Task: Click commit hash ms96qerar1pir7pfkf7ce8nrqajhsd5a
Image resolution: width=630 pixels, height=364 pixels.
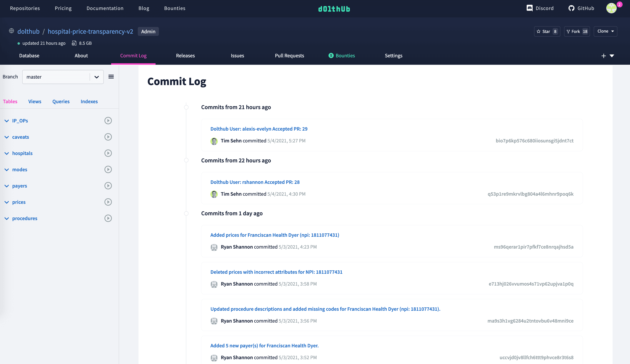Action: 534,247
